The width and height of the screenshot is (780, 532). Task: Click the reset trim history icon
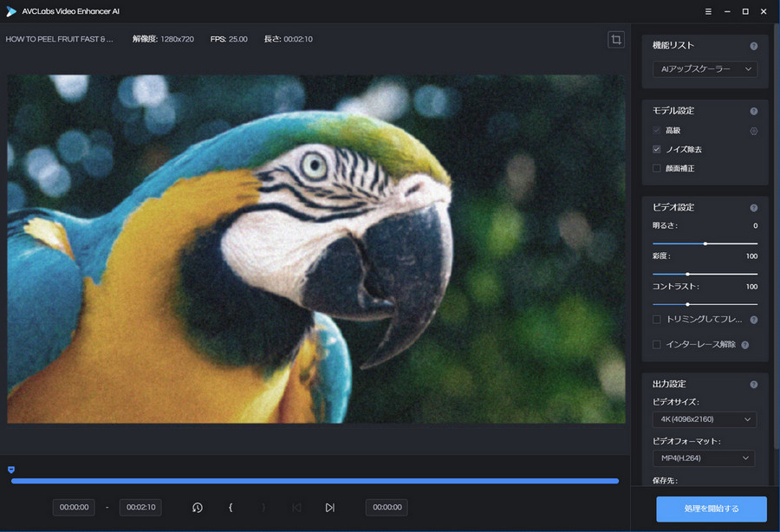point(198,508)
